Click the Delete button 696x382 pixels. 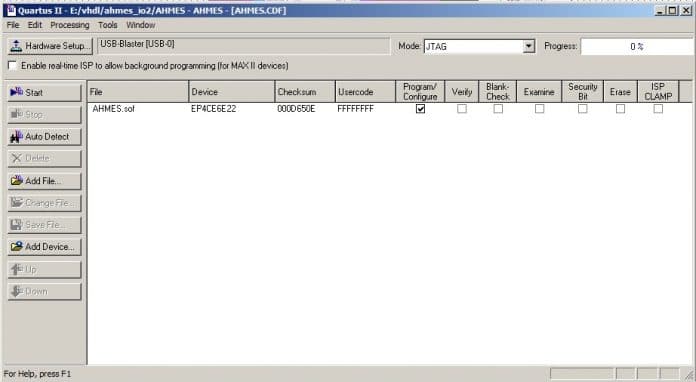(x=44, y=158)
